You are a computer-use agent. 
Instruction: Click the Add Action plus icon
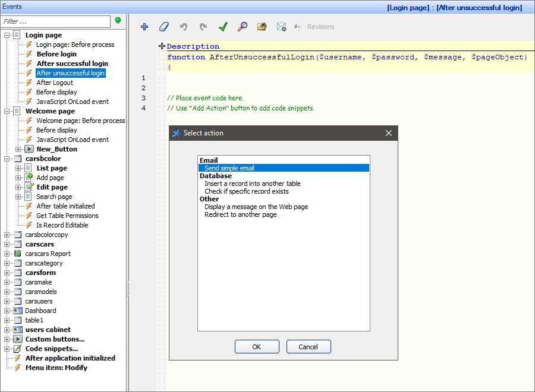144,27
